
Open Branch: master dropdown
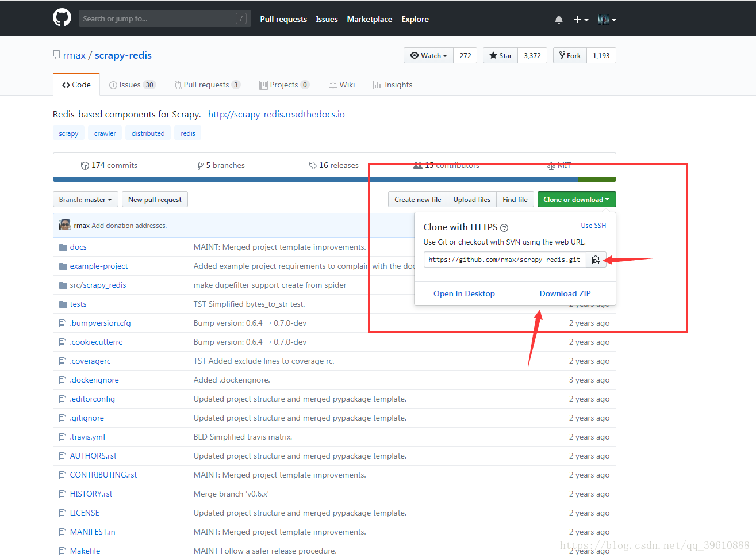[x=86, y=199]
